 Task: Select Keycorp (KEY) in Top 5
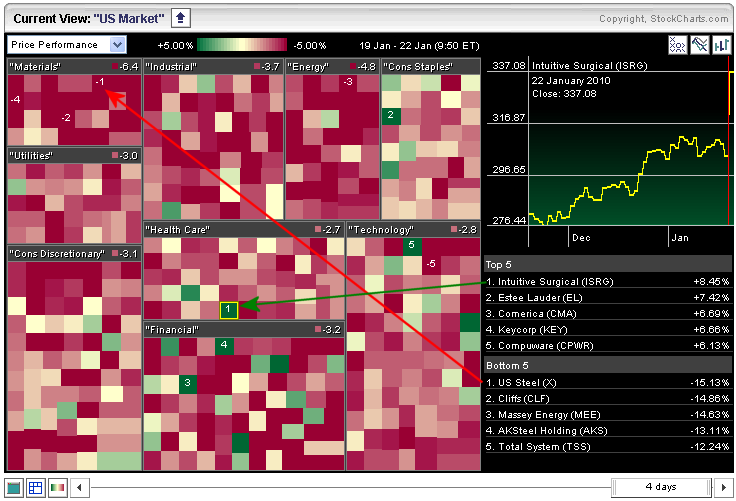point(608,330)
